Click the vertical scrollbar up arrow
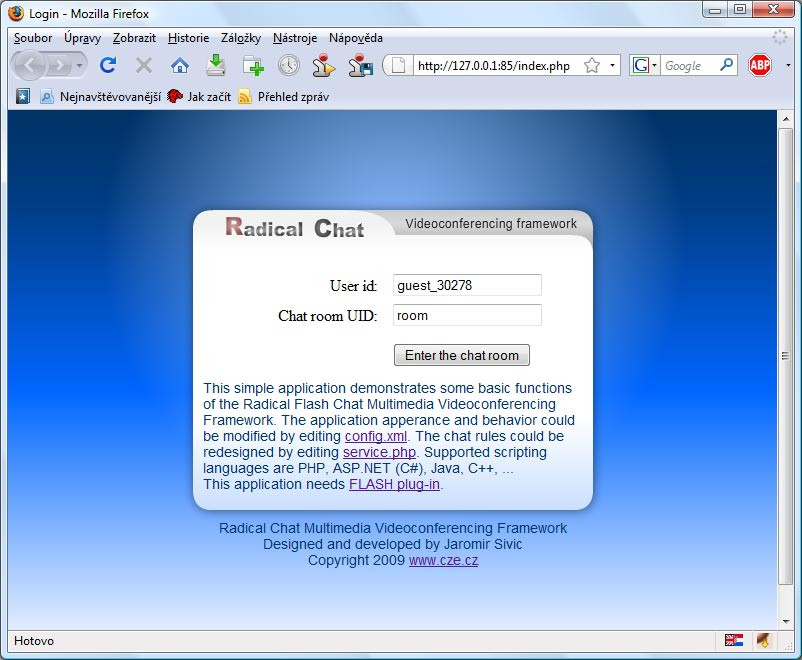The height and width of the screenshot is (660, 802). (786, 119)
